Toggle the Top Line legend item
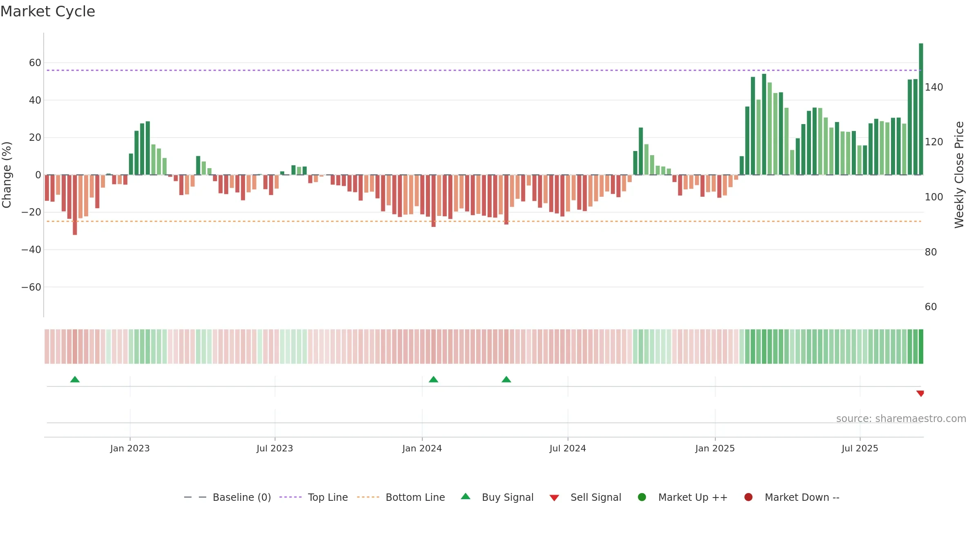Image resolution: width=980 pixels, height=551 pixels. [314, 497]
